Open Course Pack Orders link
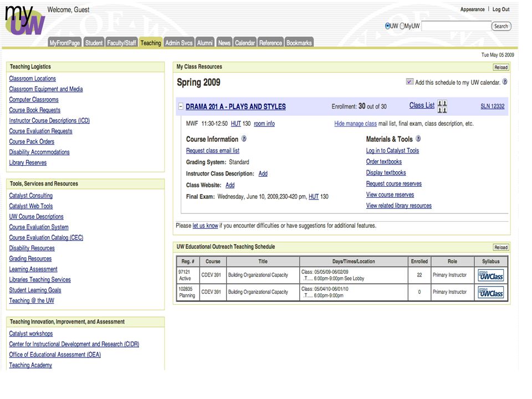Image resolution: width=532 pixels, height=399 pixels. click(32, 141)
